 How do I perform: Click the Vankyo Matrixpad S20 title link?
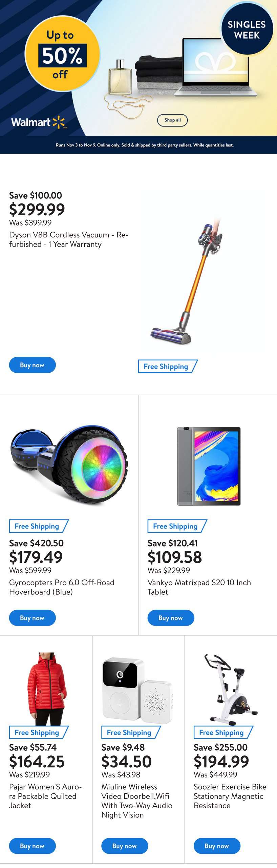tap(199, 587)
